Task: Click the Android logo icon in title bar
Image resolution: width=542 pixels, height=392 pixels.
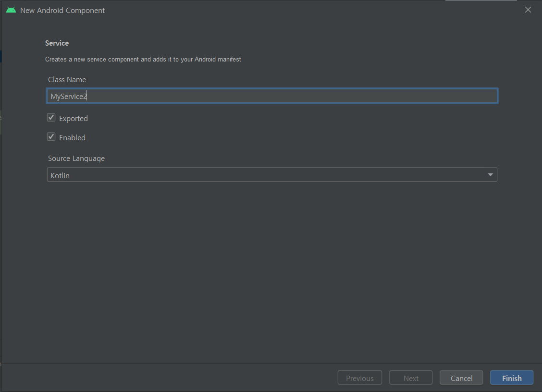Action: pos(11,10)
